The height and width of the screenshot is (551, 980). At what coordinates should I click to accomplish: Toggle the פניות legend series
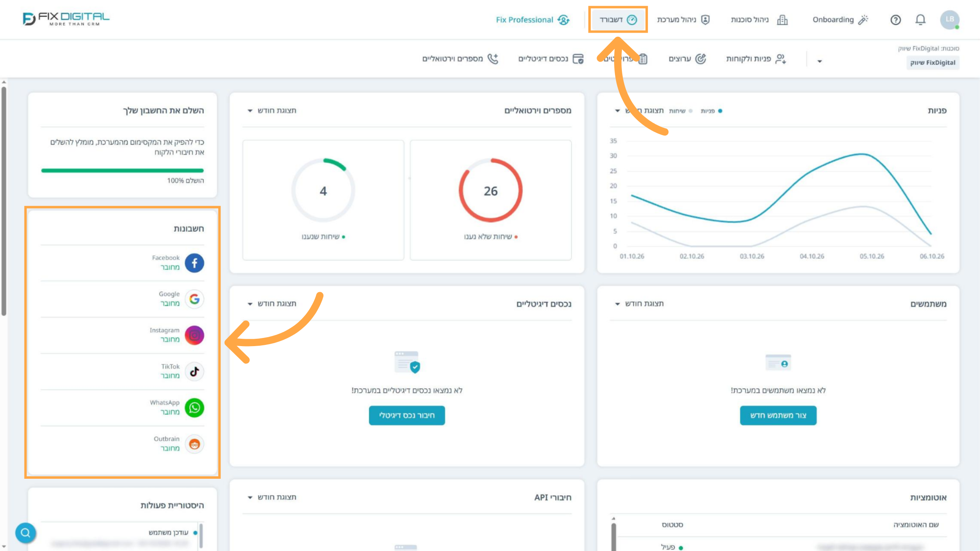pyautogui.click(x=711, y=111)
